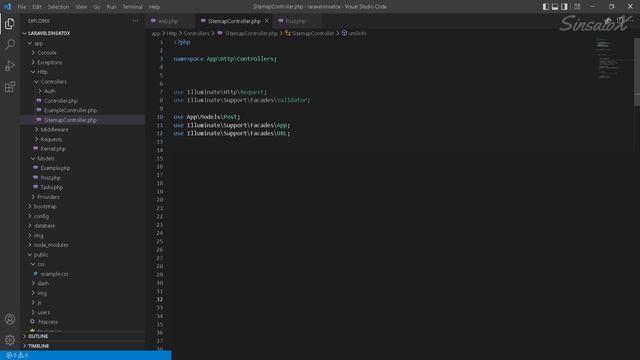Open the Run menu
The image size is (640, 360).
(x=111, y=7)
